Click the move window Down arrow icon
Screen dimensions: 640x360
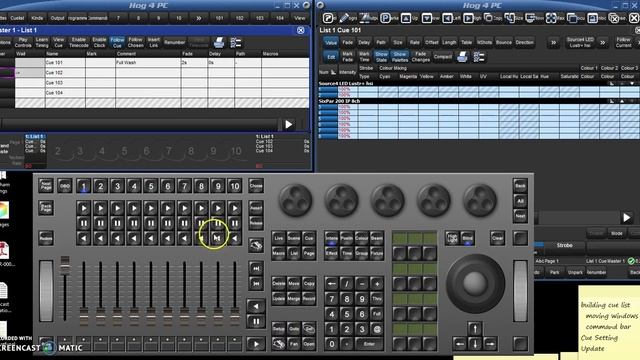pyautogui.click(x=427, y=18)
